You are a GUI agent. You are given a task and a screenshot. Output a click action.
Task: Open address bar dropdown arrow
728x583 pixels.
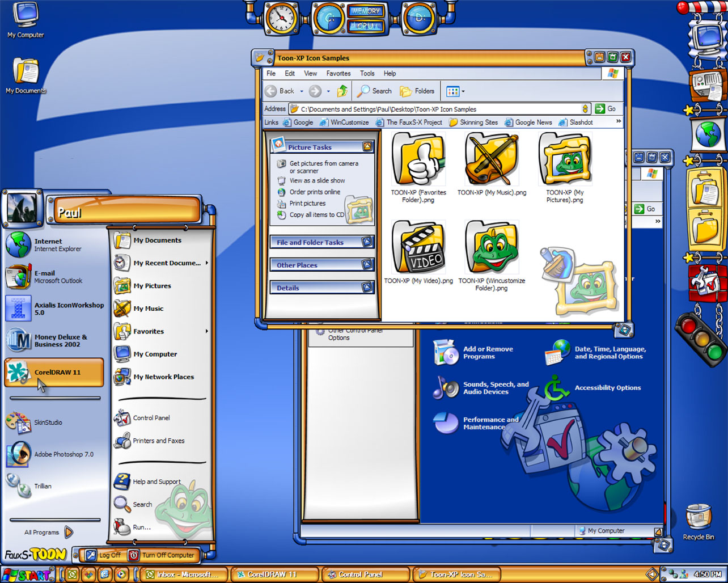point(585,109)
